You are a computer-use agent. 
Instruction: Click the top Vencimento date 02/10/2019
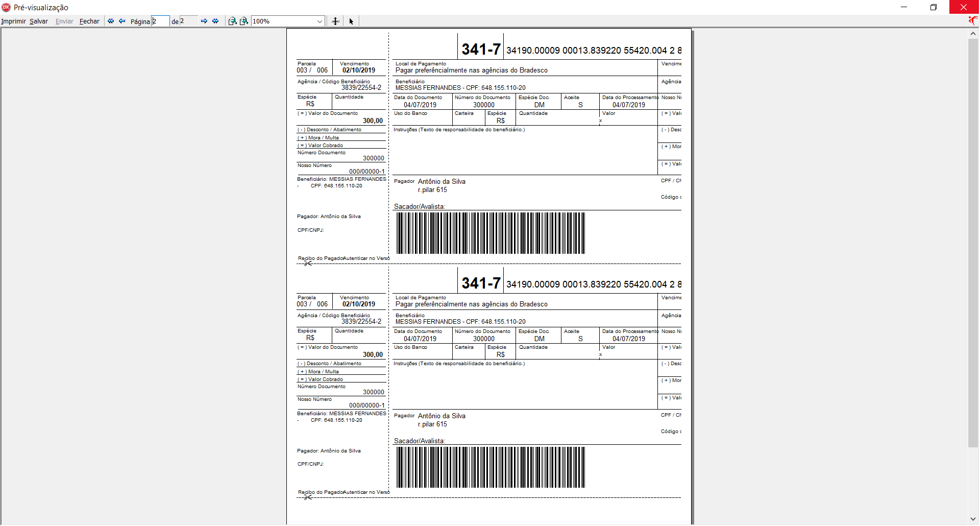click(x=359, y=70)
